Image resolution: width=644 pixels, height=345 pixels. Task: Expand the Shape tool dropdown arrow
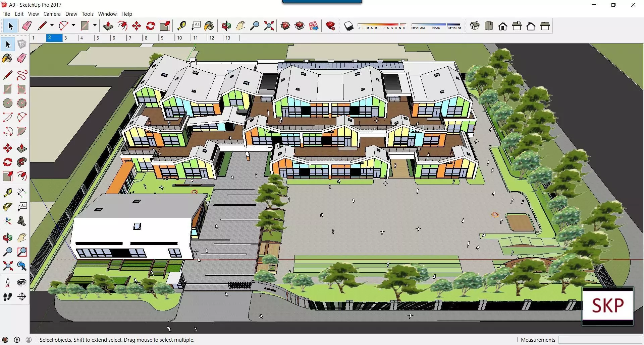pyautogui.click(x=95, y=25)
